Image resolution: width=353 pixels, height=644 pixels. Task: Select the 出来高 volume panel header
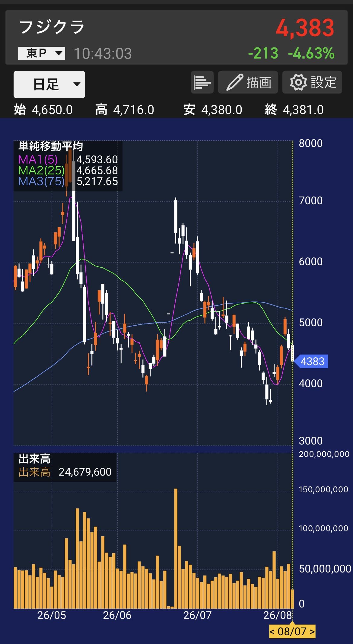[34, 459]
